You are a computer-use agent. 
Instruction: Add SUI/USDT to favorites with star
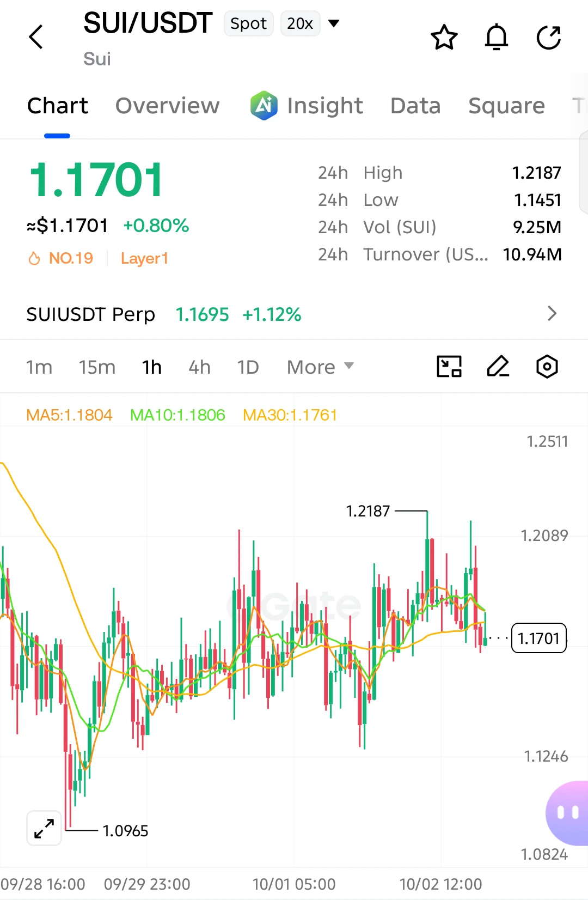coord(444,37)
